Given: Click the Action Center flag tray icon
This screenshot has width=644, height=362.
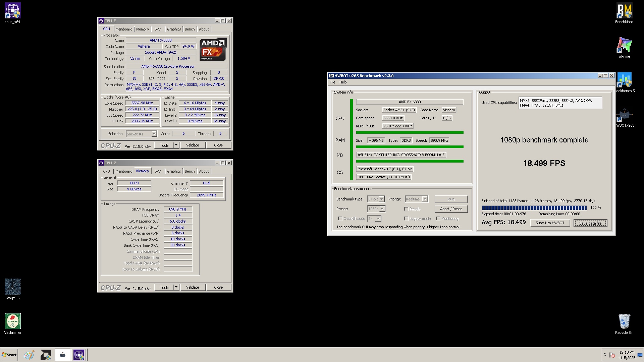Looking at the screenshot, I should (x=612, y=355).
